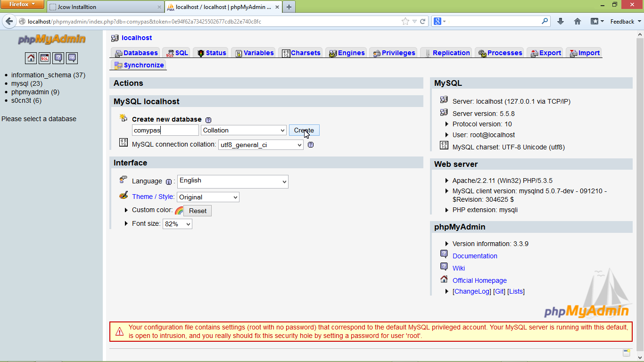Image resolution: width=644 pixels, height=362 pixels.
Task: Click the Home icon in phpMyAdmin sidebar
Action: 31,58
